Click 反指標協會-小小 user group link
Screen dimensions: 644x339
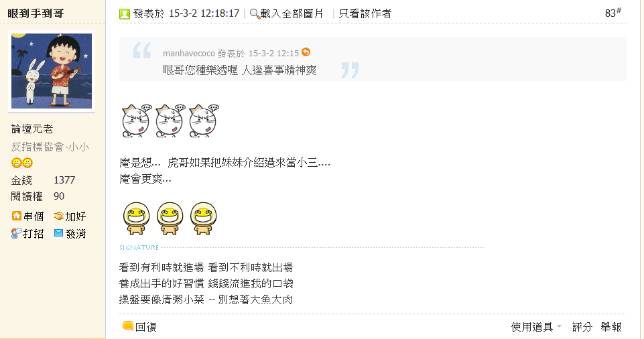[50, 147]
